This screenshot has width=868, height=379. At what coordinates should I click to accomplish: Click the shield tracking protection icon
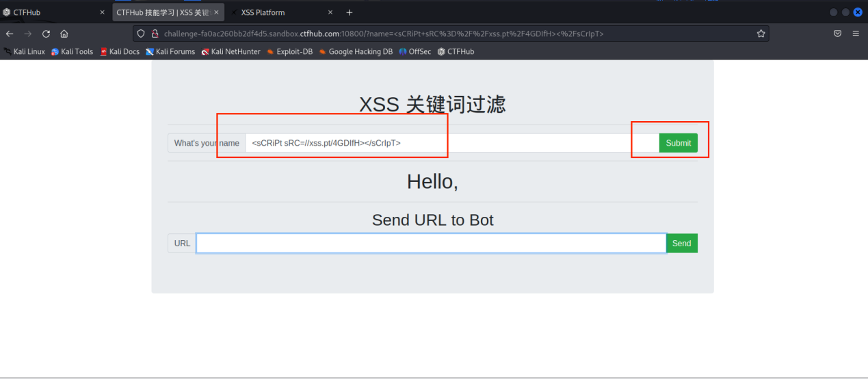(141, 34)
